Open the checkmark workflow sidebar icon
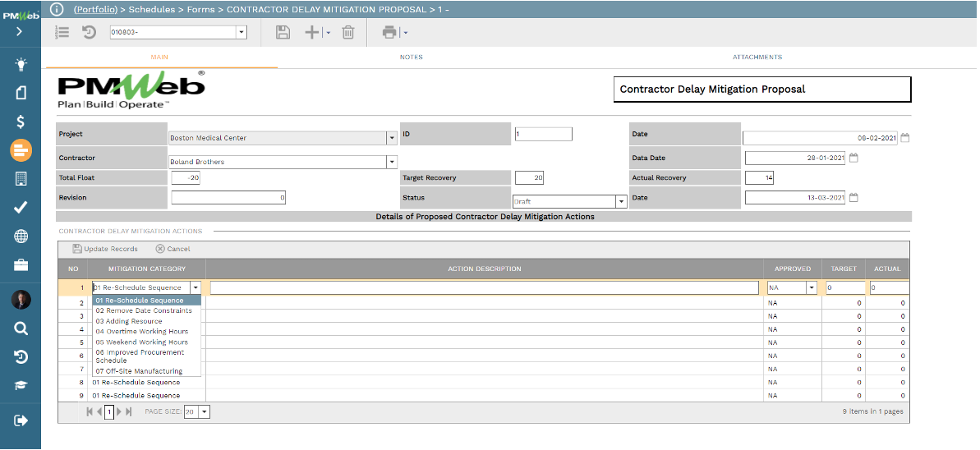 point(21,208)
